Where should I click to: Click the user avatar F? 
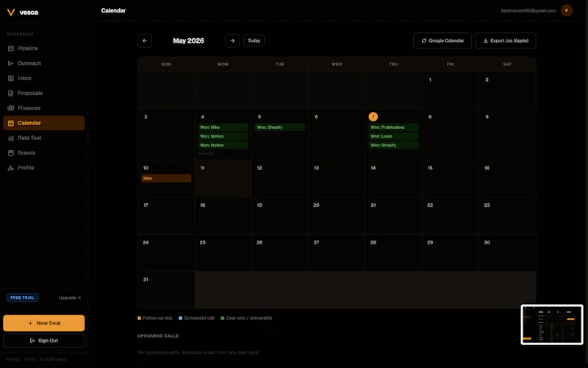pos(567,10)
